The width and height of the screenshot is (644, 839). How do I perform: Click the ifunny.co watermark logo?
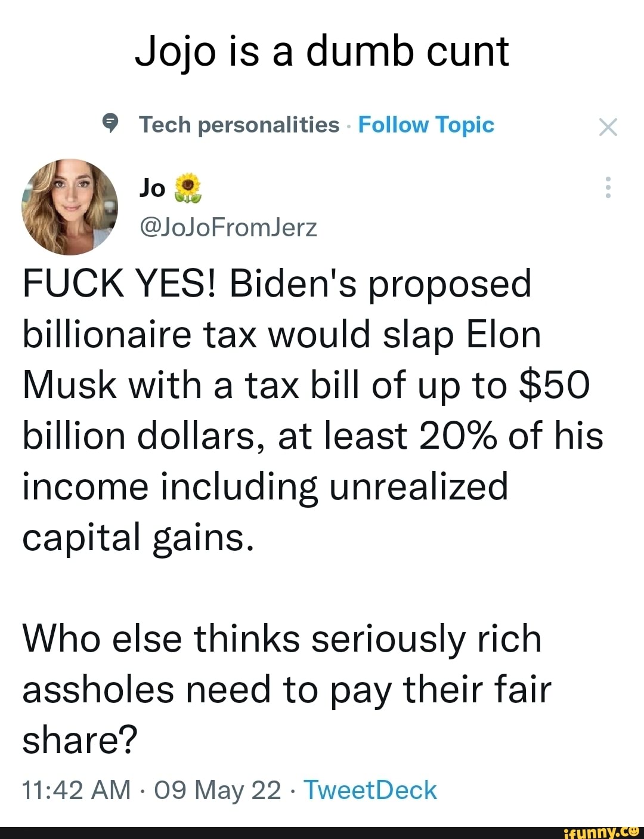pyautogui.click(x=599, y=831)
